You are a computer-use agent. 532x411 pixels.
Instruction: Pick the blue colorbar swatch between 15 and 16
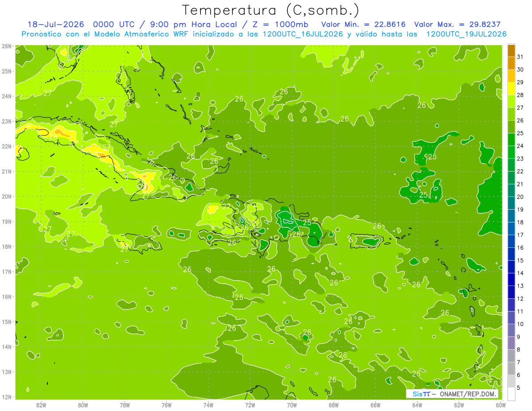click(511, 254)
